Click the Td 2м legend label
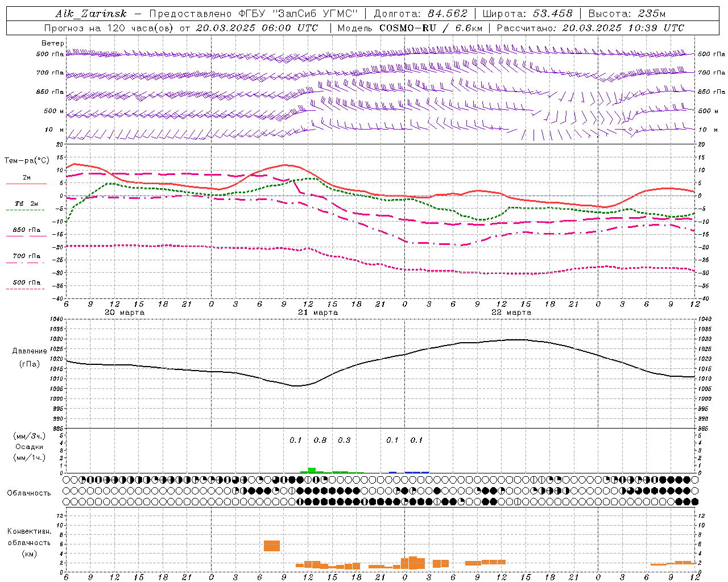The height and width of the screenshot is (582, 728). [27, 203]
